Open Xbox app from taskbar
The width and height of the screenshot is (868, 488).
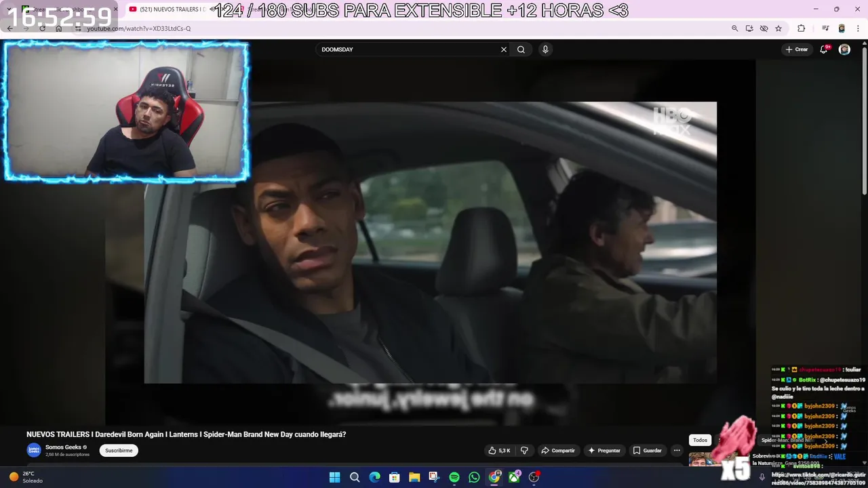pyautogui.click(x=515, y=477)
